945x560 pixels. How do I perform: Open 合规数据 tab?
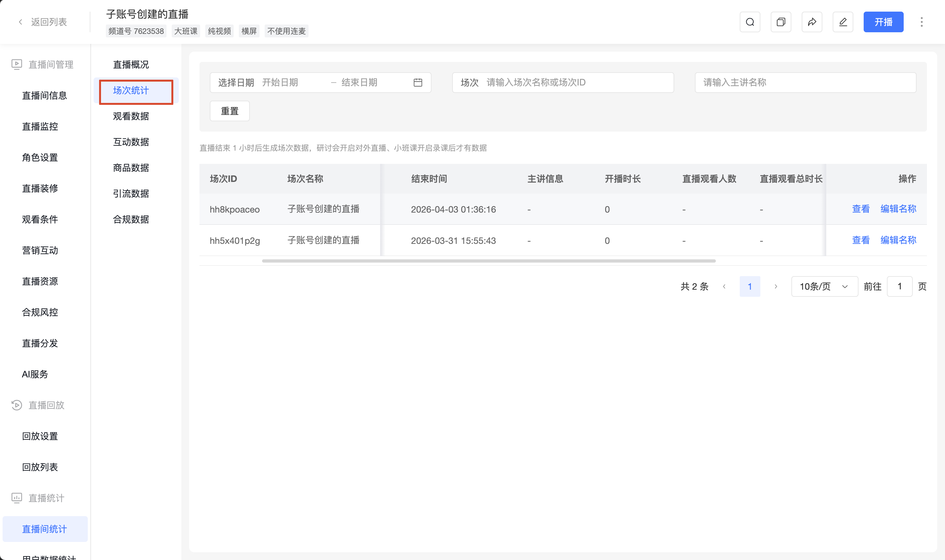coord(131,219)
